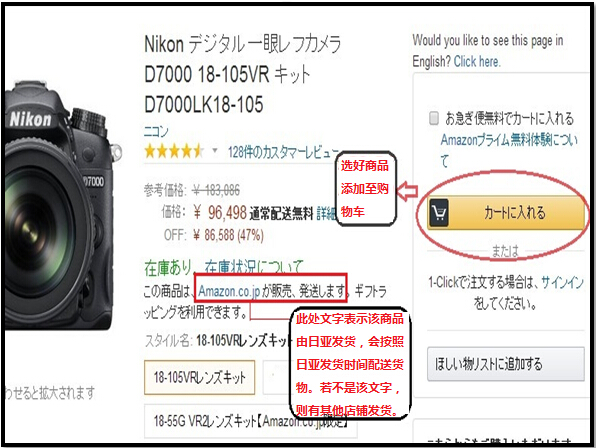Open Amazonプライム無料体験について link
Screen dimensions: 596x448
[x=509, y=150]
